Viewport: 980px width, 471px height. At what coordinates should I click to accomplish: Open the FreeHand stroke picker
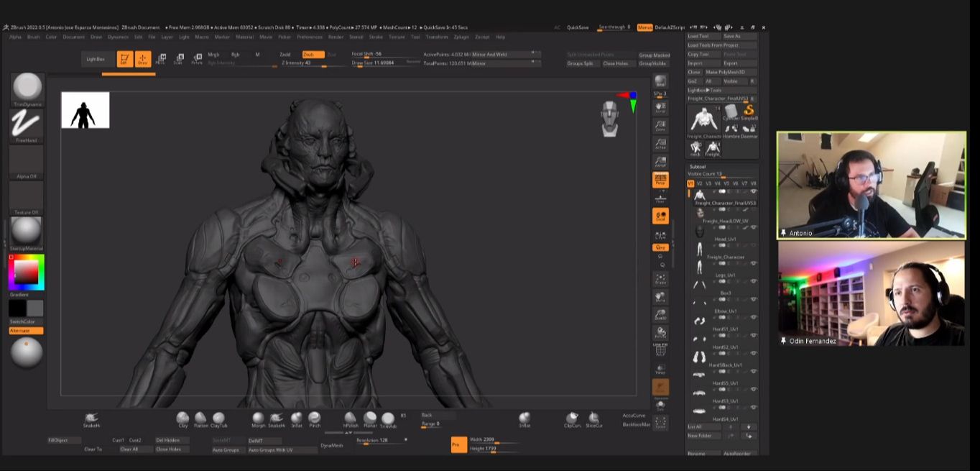(x=27, y=126)
